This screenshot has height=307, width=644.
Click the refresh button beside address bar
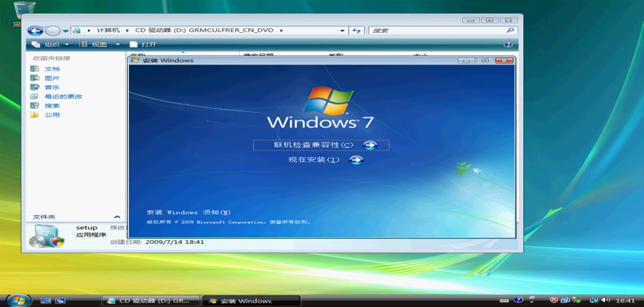click(356, 31)
